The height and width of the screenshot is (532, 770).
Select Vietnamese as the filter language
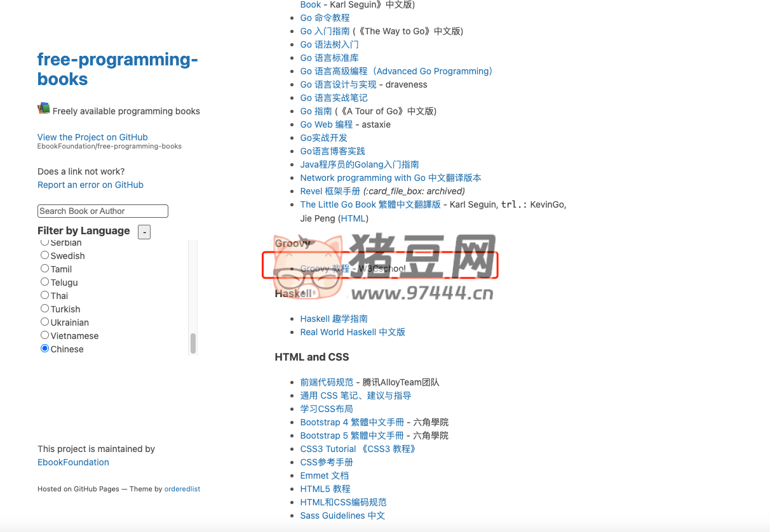(x=44, y=335)
